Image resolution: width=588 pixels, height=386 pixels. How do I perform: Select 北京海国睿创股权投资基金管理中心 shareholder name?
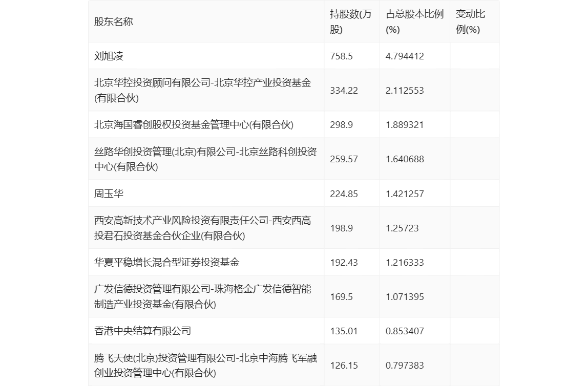click(x=194, y=125)
